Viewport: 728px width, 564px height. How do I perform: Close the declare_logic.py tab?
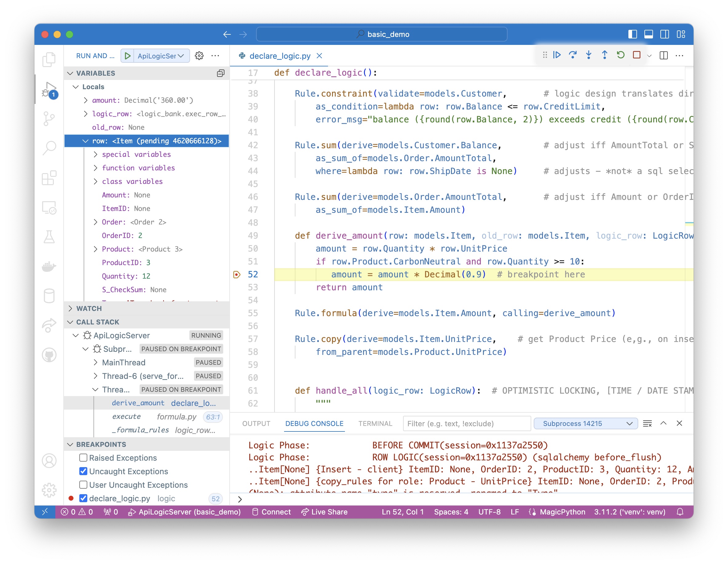(x=319, y=56)
